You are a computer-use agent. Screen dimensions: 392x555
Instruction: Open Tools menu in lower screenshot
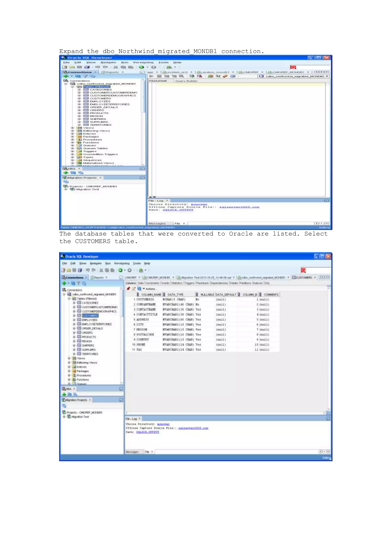(137, 263)
